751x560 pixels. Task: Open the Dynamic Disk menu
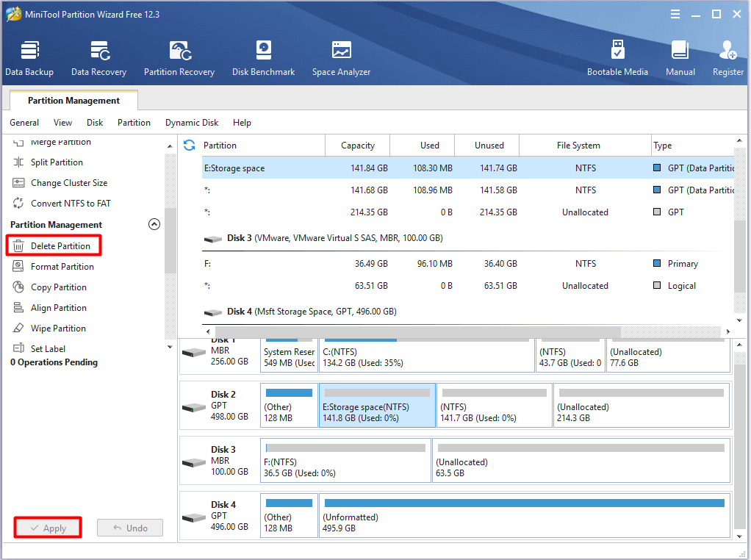[191, 122]
